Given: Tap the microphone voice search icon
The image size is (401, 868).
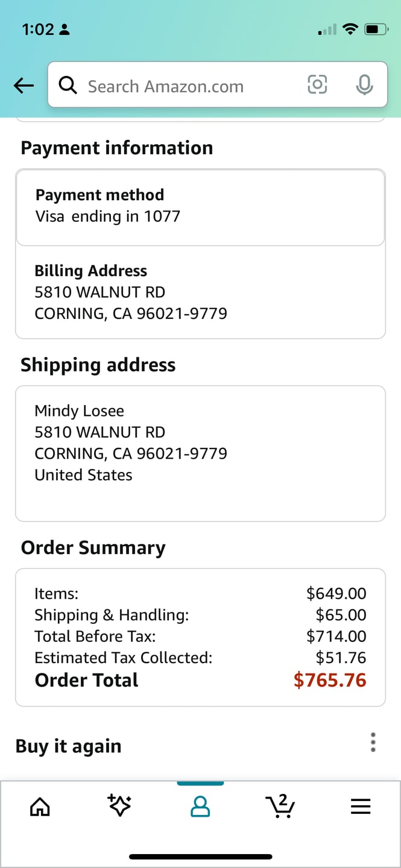Looking at the screenshot, I should 364,86.
